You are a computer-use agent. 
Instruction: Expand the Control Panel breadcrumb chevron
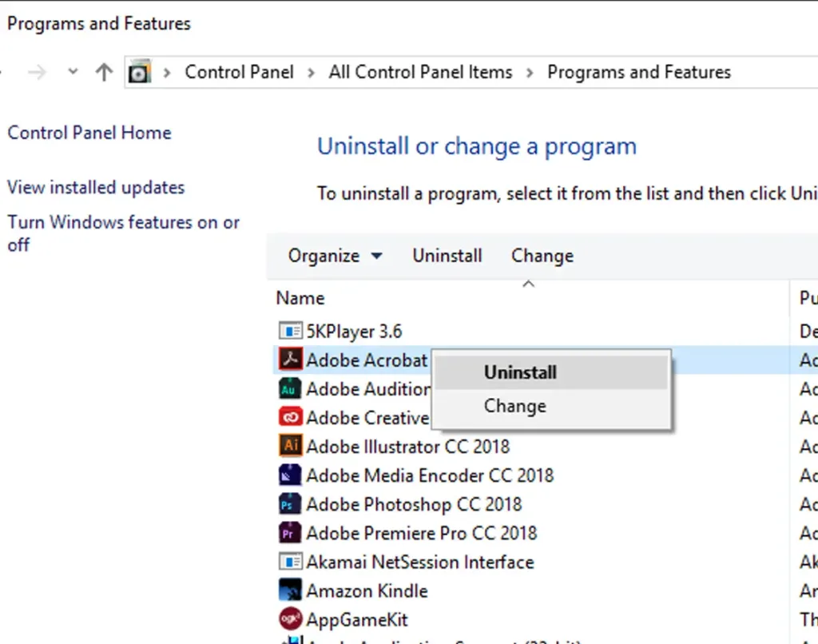(311, 73)
